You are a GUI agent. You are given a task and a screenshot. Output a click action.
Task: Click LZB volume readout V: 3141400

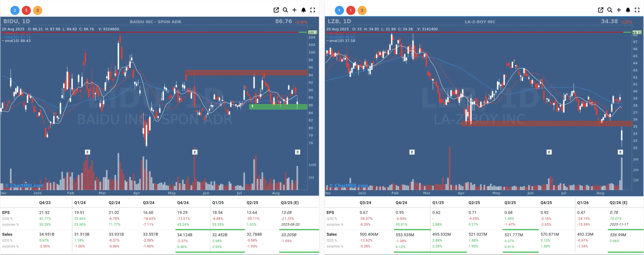click(427, 29)
